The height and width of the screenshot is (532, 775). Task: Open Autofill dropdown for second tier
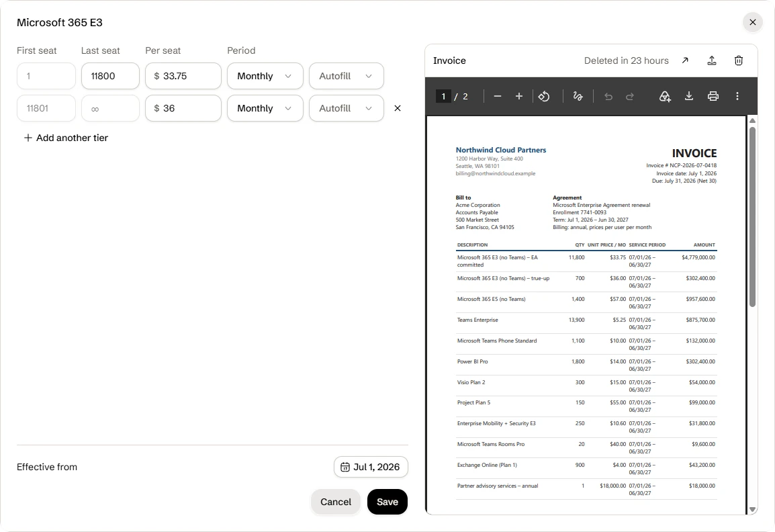[x=346, y=108]
